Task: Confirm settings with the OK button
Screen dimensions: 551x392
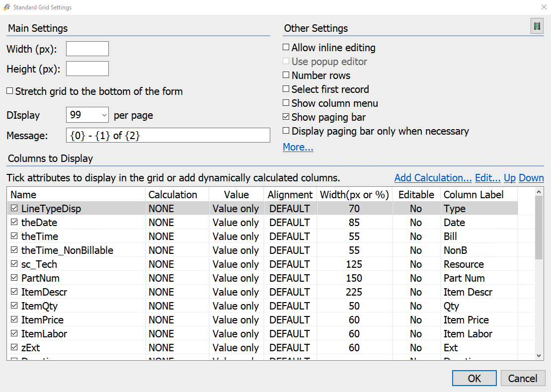Action: (x=474, y=378)
